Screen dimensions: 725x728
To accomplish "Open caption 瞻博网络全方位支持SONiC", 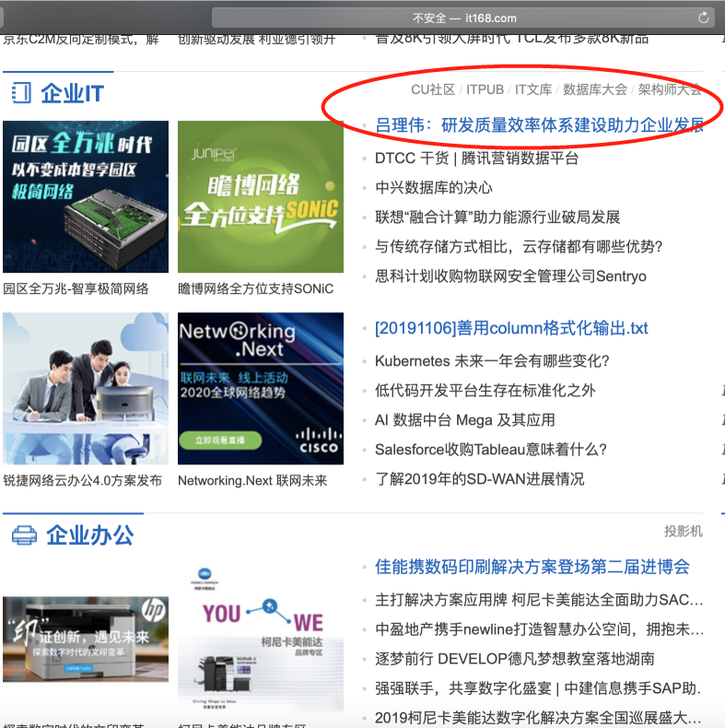I will point(256,288).
